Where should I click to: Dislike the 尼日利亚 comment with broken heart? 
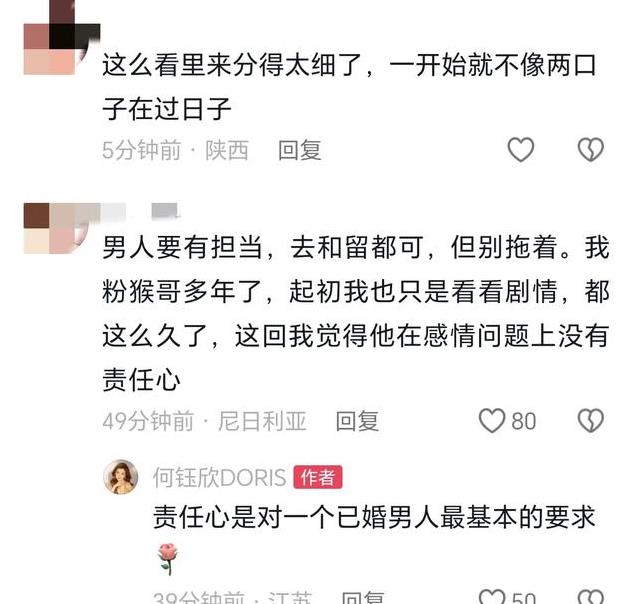(591, 421)
